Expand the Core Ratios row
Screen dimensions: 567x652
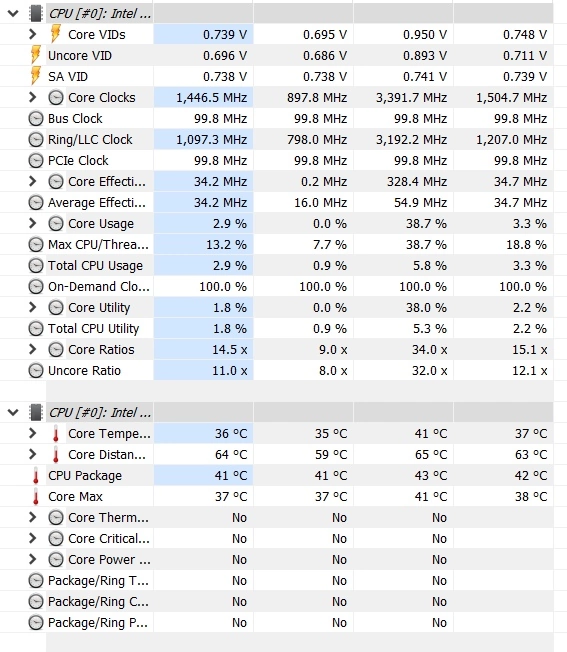(x=32, y=349)
